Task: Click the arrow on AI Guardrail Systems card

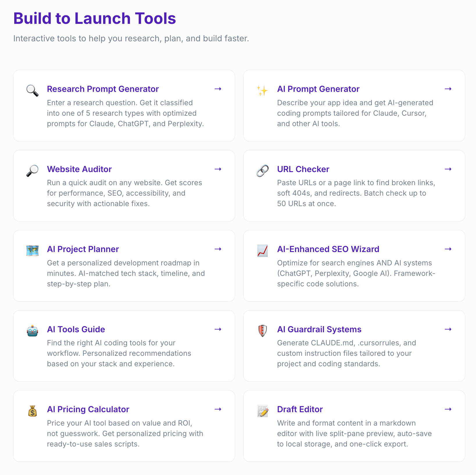Action: point(448,329)
